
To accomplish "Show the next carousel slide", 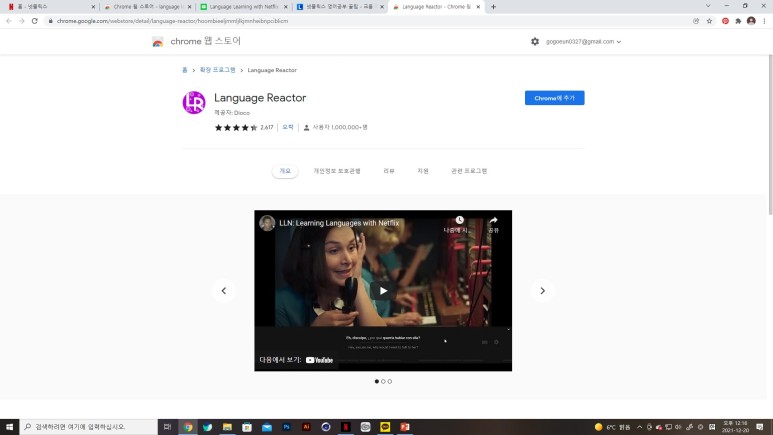I will pos(542,290).
